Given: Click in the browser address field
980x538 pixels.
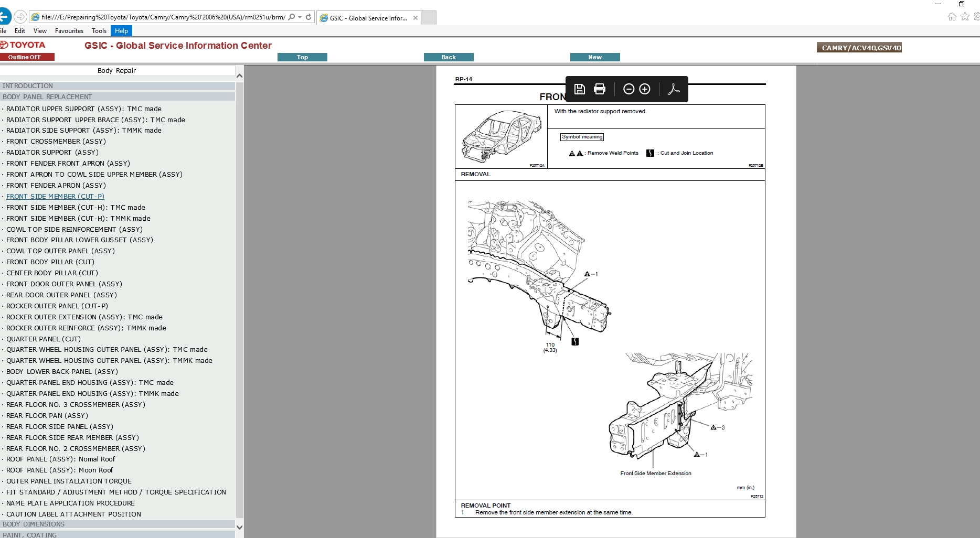Looking at the screenshot, I should click(163, 17).
